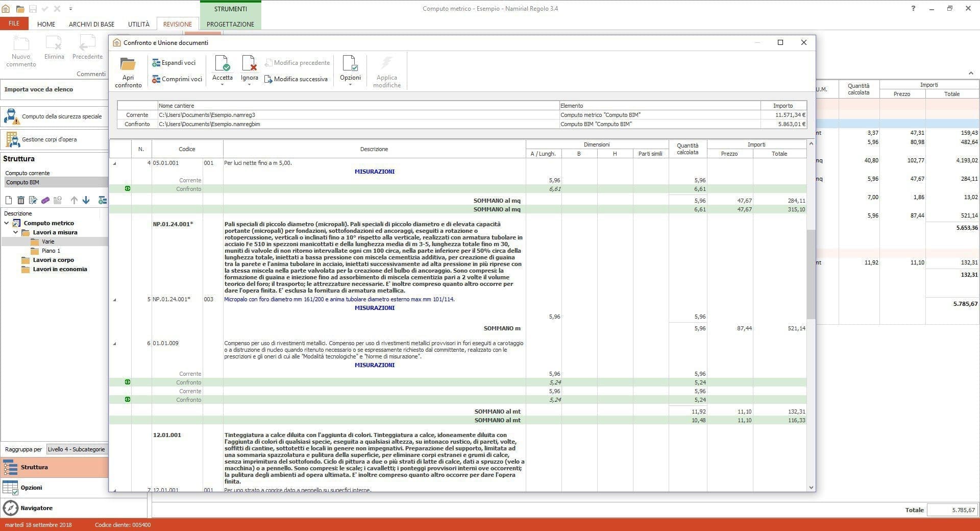Switch to the PROGETTAZIONE ribbon tab
This screenshot has width=980, height=531.
click(230, 24)
